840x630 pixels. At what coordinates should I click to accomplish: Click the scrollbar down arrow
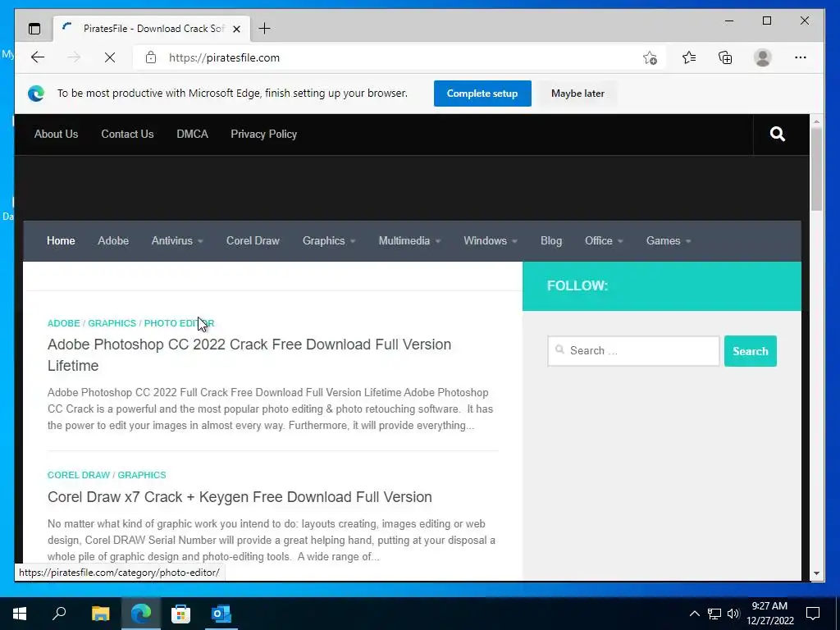(x=816, y=573)
